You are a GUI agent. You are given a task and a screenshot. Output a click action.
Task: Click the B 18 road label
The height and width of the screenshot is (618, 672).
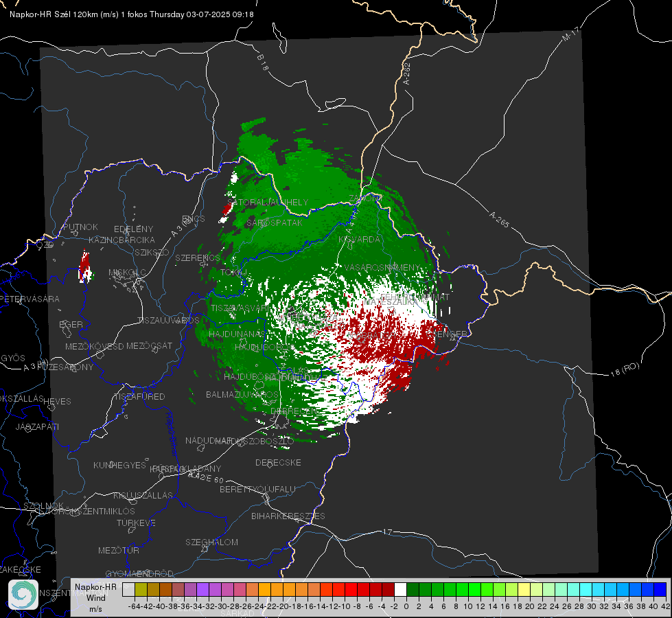[263, 62]
